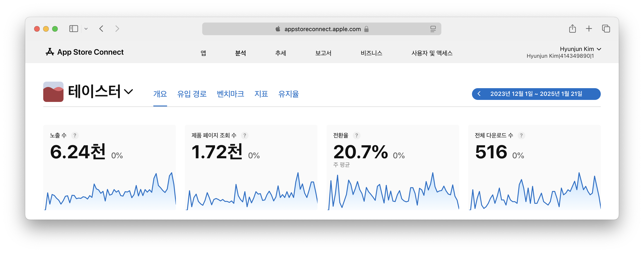Image resolution: width=644 pixels, height=253 pixels.
Task: Expand sidebar options chevron in toolbar
Action: click(86, 29)
